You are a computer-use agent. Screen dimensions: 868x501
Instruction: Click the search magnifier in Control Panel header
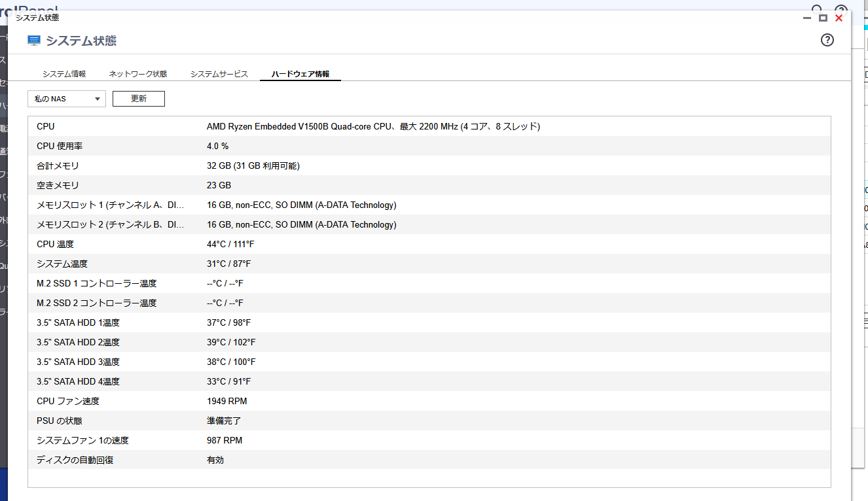817,8
